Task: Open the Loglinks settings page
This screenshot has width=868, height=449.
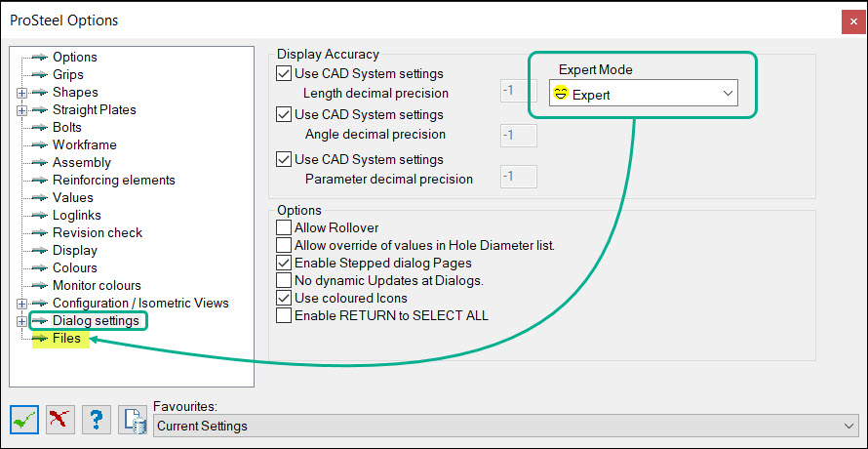Action: (77, 216)
